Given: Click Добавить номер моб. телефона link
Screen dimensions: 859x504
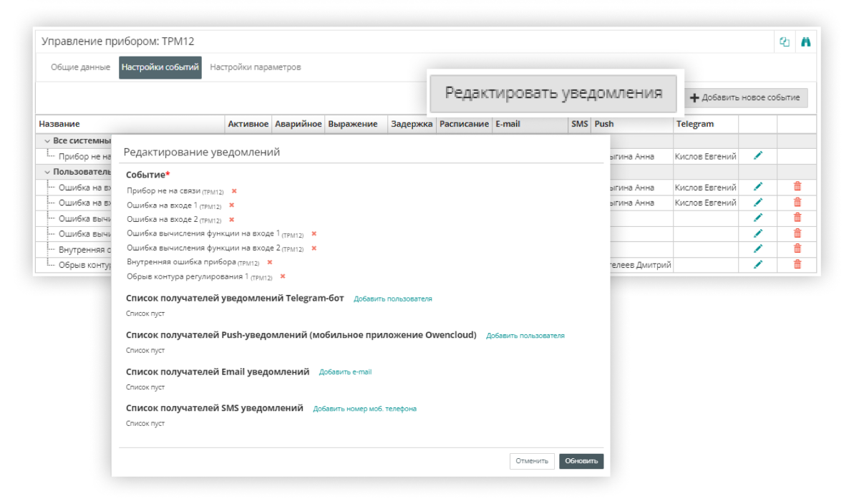Looking at the screenshot, I should click(x=364, y=409).
